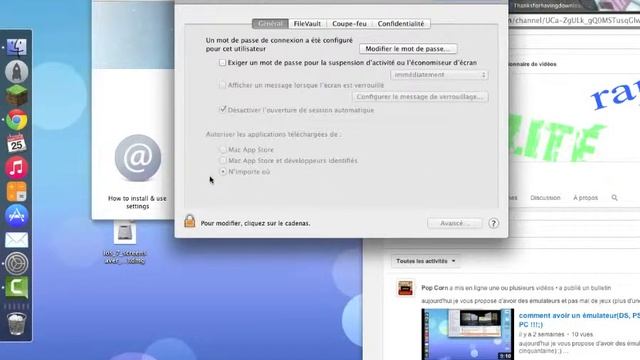Viewport: 640px width, 360px height.
Task: Open Camtasia green icon in Dock
Action: 16,288
